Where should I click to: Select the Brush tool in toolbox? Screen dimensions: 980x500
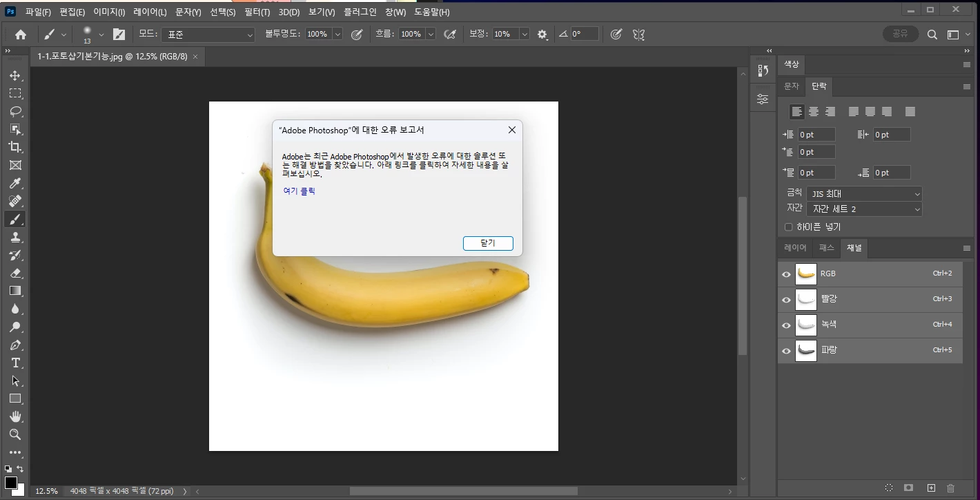click(x=15, y=219)
